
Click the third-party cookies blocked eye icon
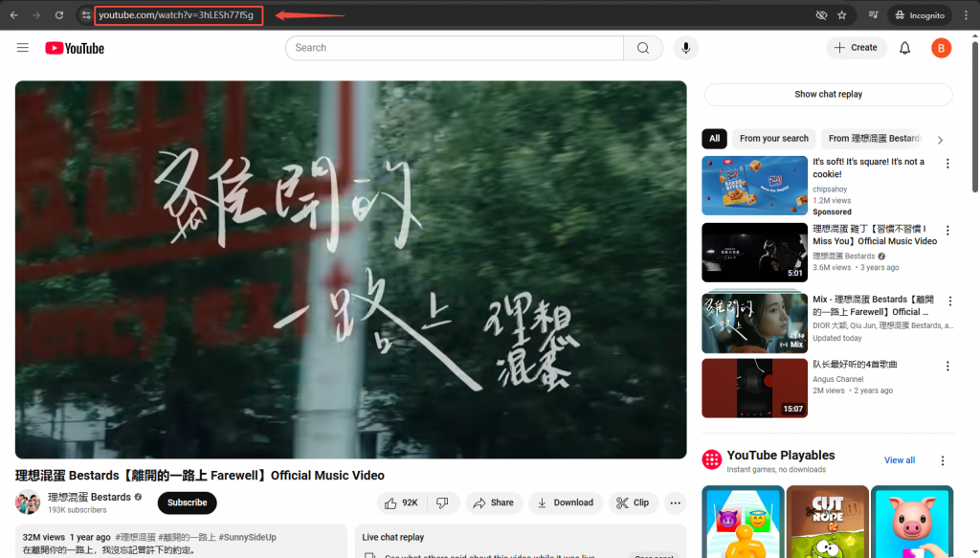[x=821, y=15]
